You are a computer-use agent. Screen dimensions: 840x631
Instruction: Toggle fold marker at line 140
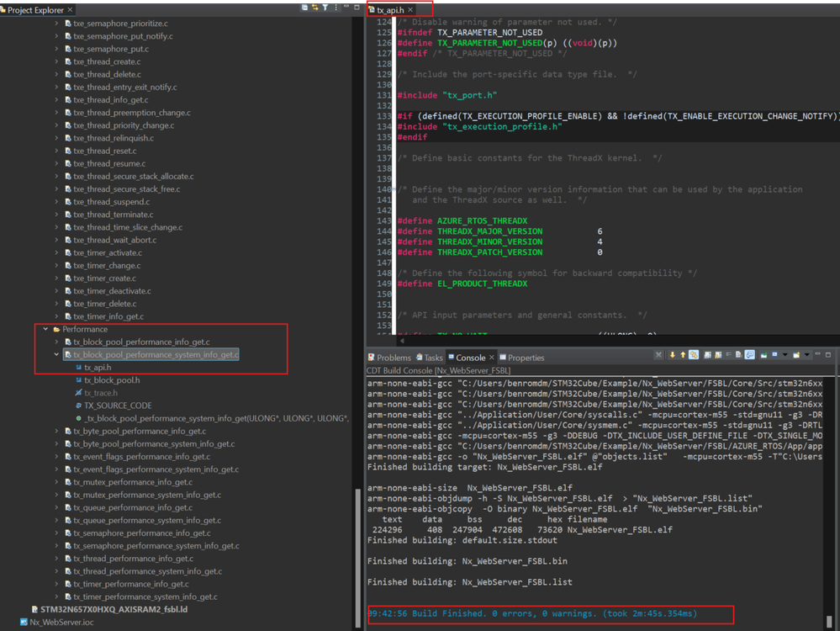(x=394, y=189)
